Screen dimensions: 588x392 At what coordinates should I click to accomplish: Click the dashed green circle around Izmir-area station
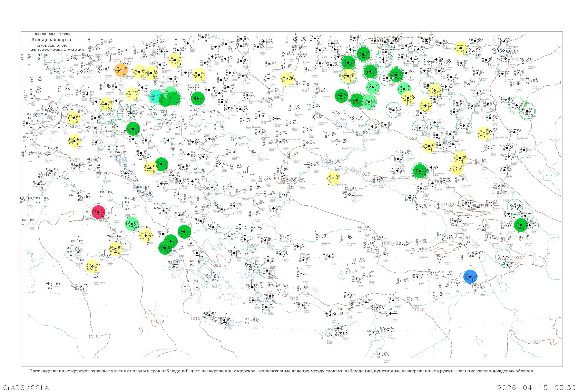267,270
